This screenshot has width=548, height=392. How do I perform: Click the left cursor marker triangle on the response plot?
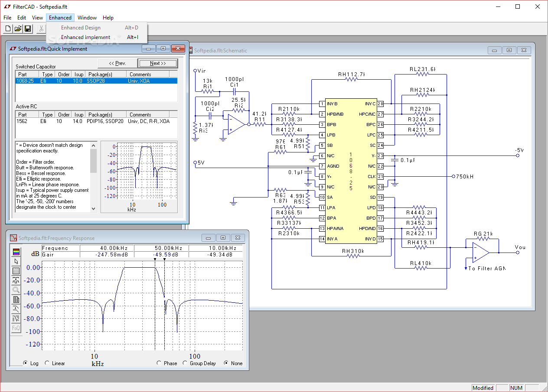click(x=155, y=259)
